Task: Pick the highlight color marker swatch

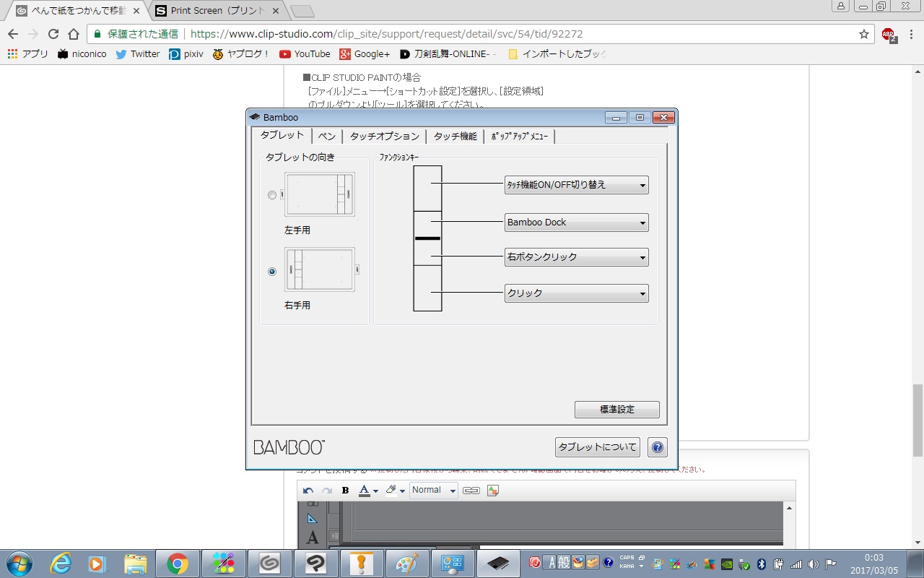Action: tap(391, 491)
